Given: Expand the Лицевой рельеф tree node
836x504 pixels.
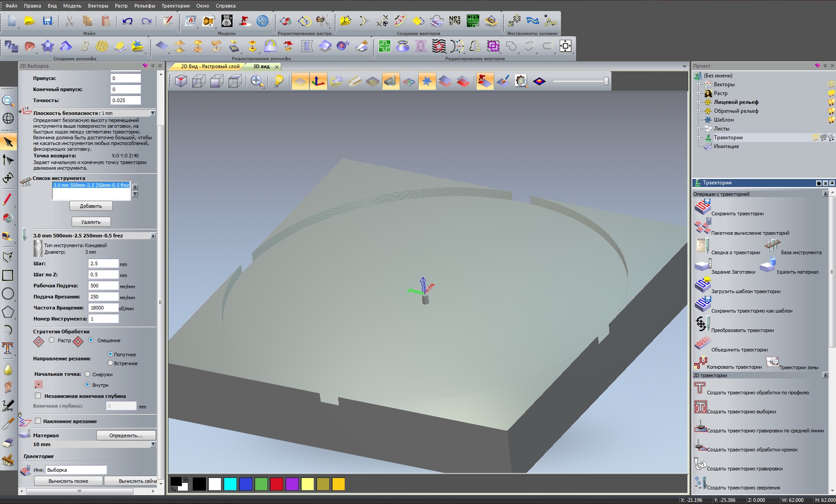Looking at the screenshot, I should [698, 102].
